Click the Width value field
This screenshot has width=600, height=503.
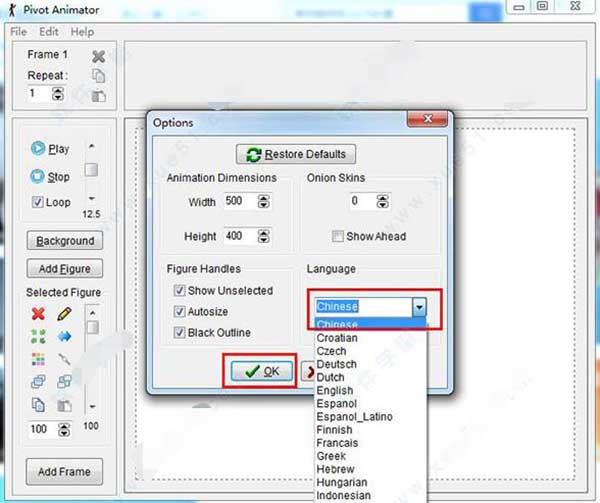tap(241, 201)
